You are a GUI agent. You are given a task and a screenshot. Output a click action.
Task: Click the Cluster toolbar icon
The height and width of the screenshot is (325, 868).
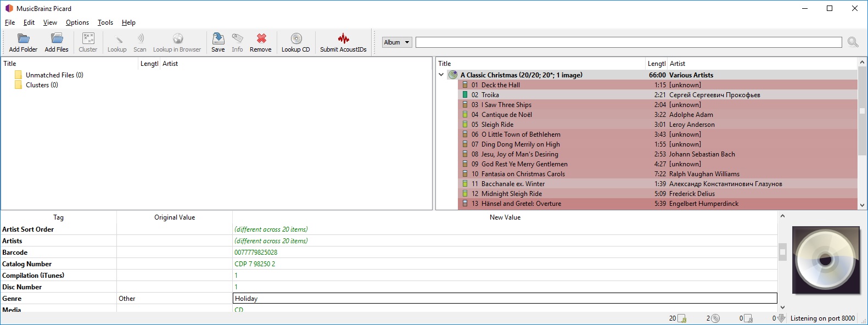pyautogui.click(x=88, y=38)
